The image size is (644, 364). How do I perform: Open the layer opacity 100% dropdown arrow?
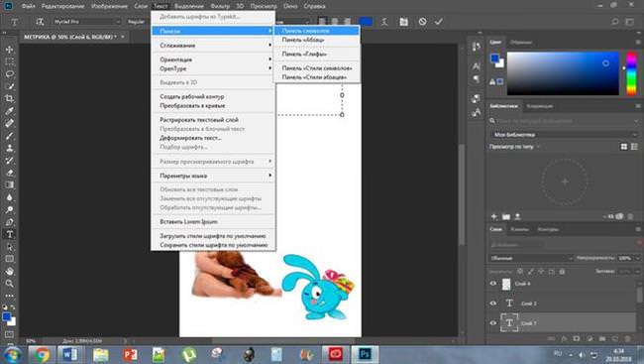[637, 258]
